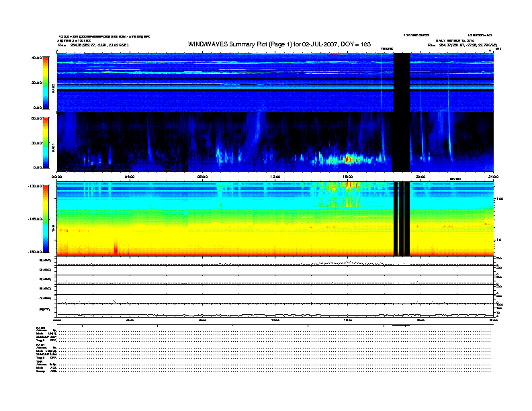Click the 60.00 label on RAD1 scale
Screen dimensions: 532x411
37,118
